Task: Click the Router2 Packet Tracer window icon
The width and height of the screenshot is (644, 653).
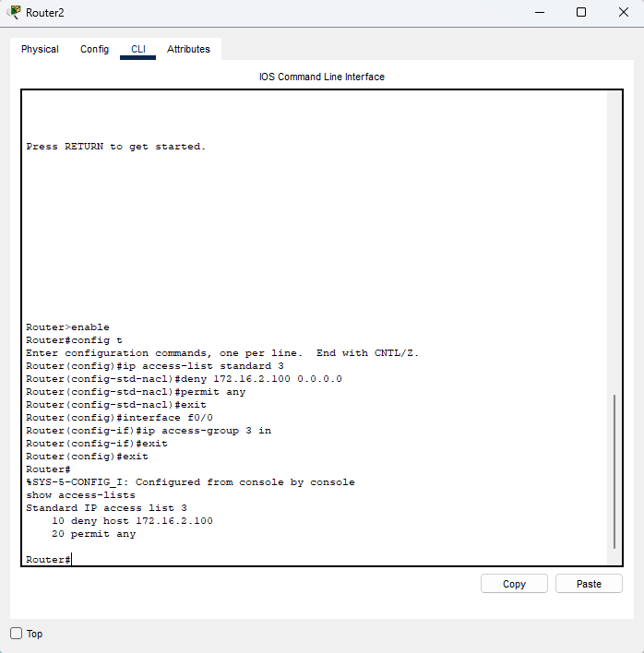Action: tap(15, 12)
